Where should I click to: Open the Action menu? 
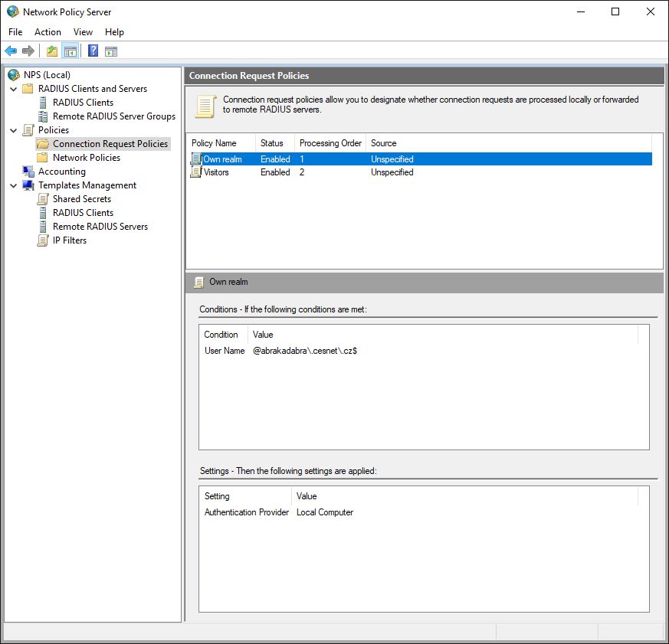click(48, 32)
